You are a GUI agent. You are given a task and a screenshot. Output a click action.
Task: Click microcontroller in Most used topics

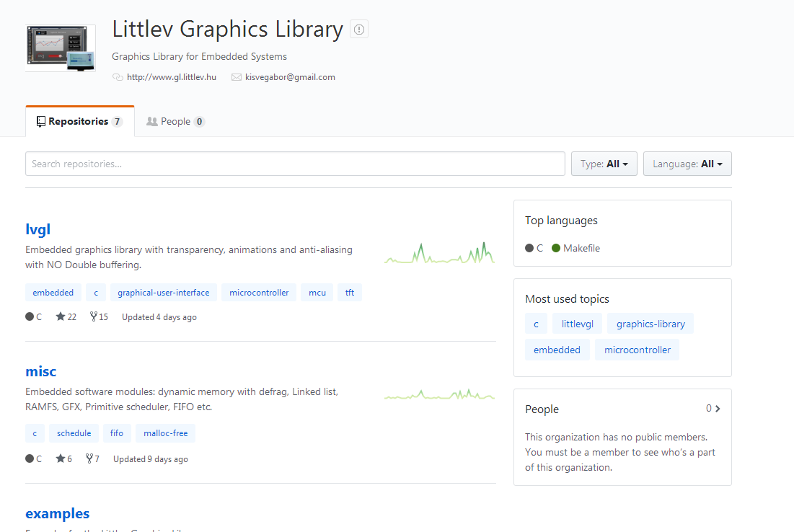click(637, 350)
